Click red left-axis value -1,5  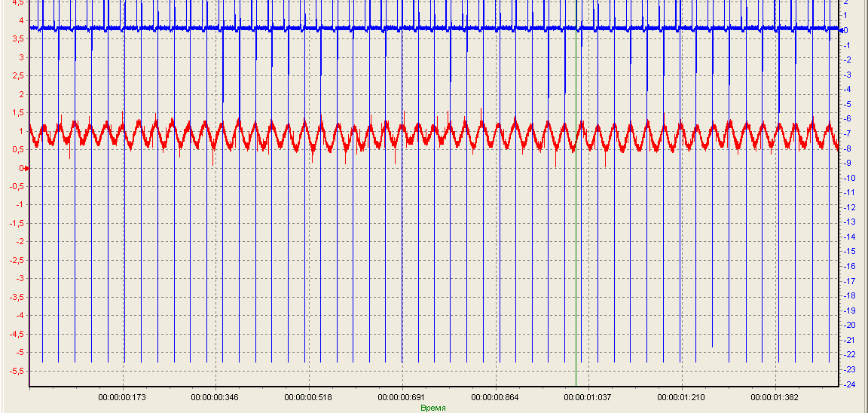click(x=15, y=223)
